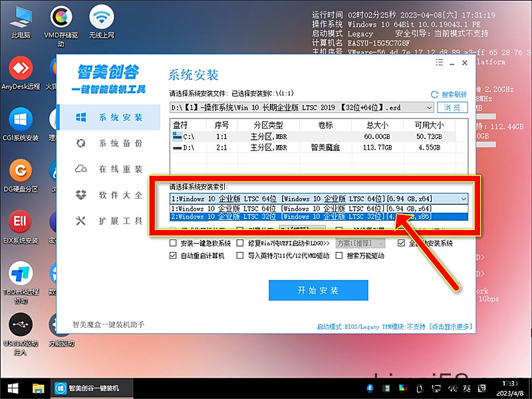Launch the VMD存储驱动 desktop shortcut
Viewport: 532px width, 399px height.
pyautogui.click(x=61, y=27)
